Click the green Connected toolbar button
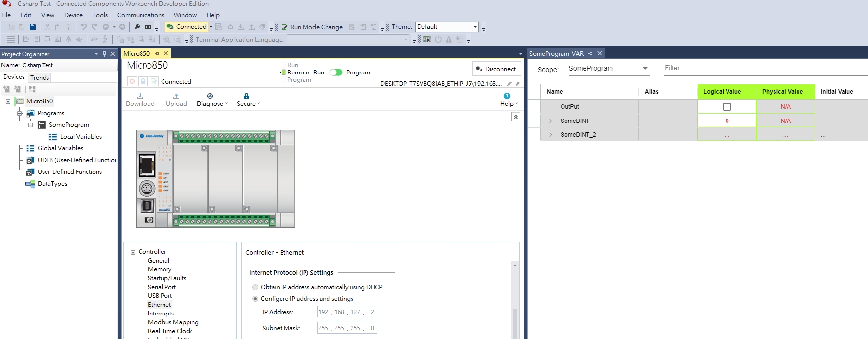This screenshot has height=339, width=868. coord(187,27)
